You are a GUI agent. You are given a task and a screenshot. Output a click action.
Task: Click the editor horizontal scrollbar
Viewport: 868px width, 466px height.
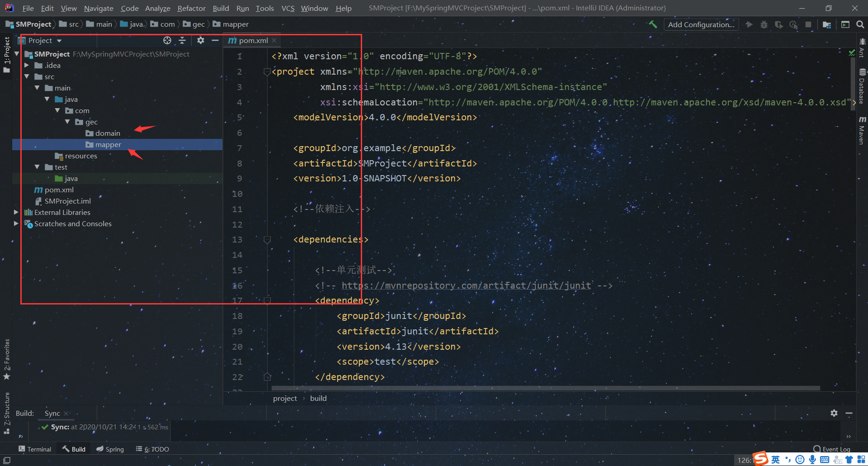tap(546, 388)
